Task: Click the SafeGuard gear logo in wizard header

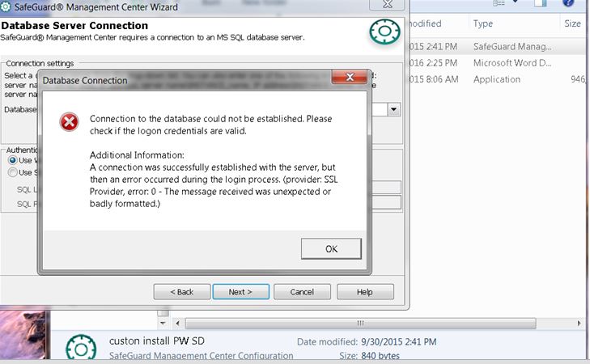Action: coord(384,32)
